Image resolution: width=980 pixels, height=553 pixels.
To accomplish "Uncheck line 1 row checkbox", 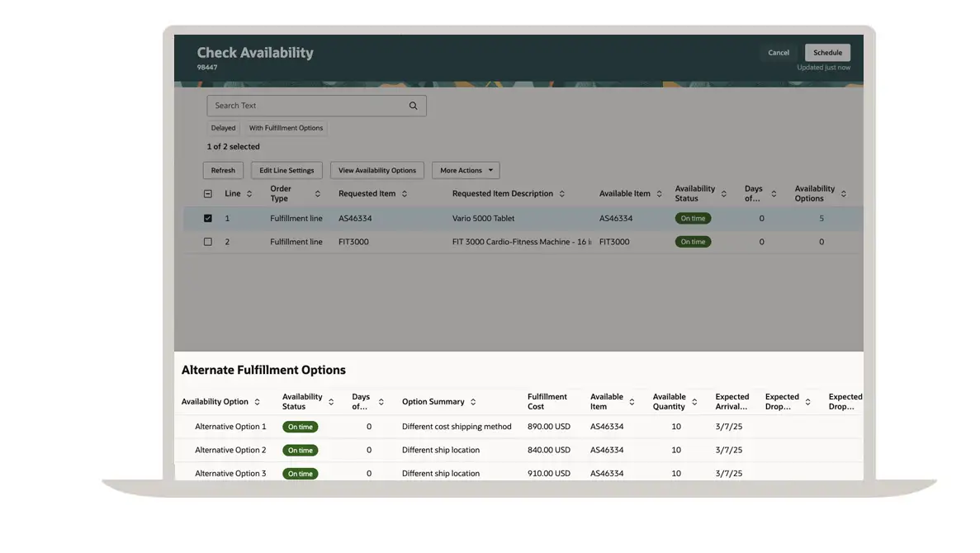I will pyautogui.click(x=208, y=219).
